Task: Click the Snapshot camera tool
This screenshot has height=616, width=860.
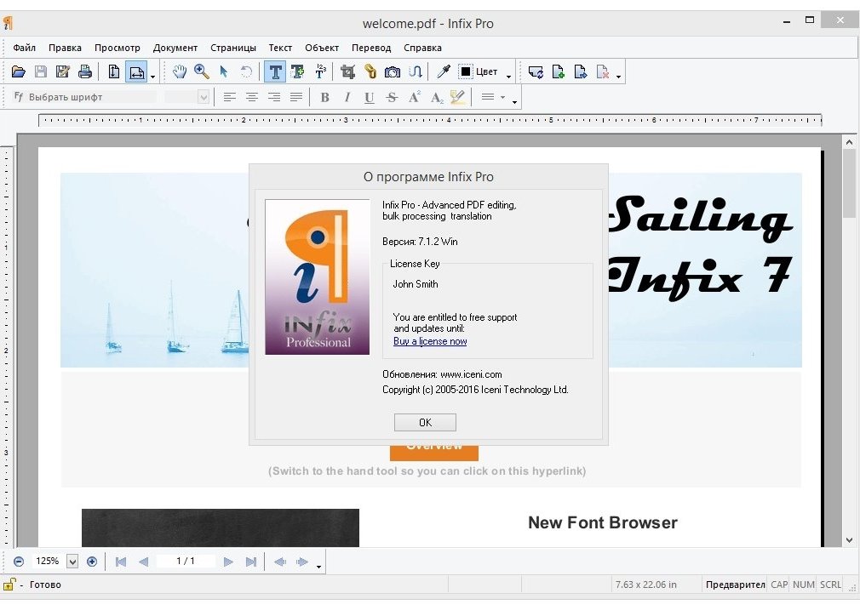Action: click(x=393, y=71)
